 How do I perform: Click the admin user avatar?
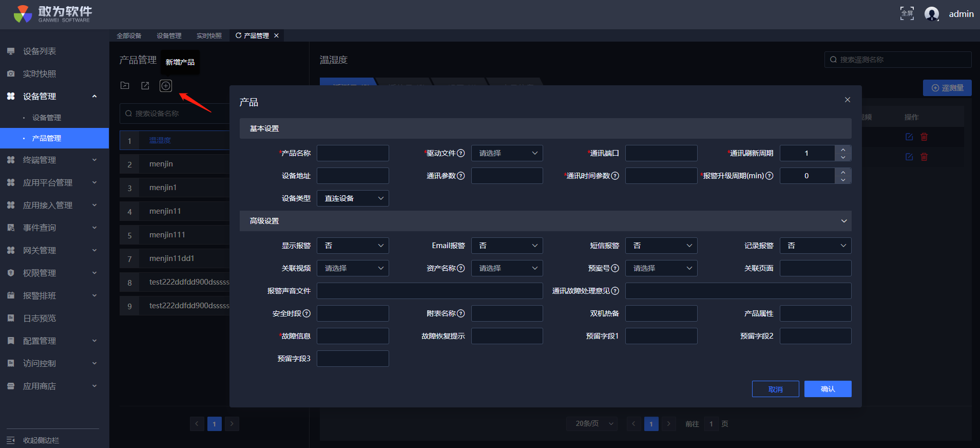click(931, 14)
